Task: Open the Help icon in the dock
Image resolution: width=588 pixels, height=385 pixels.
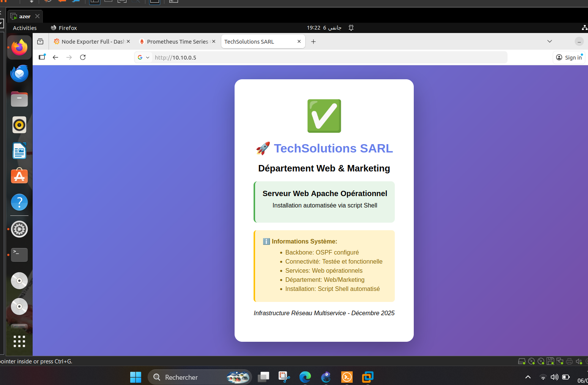Action: click(19, 202)
